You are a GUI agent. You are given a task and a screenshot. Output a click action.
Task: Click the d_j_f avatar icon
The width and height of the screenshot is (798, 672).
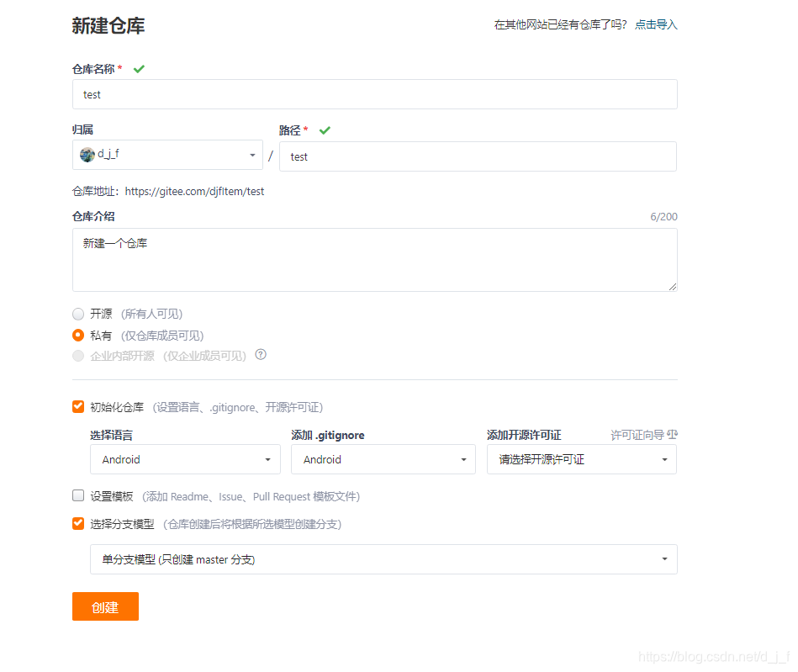click(87, 155)
